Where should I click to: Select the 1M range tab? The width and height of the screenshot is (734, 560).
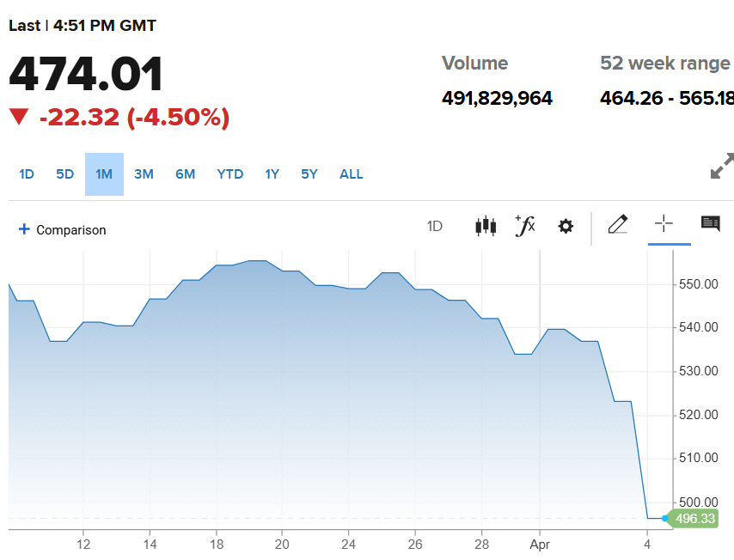tap(104, 174)
